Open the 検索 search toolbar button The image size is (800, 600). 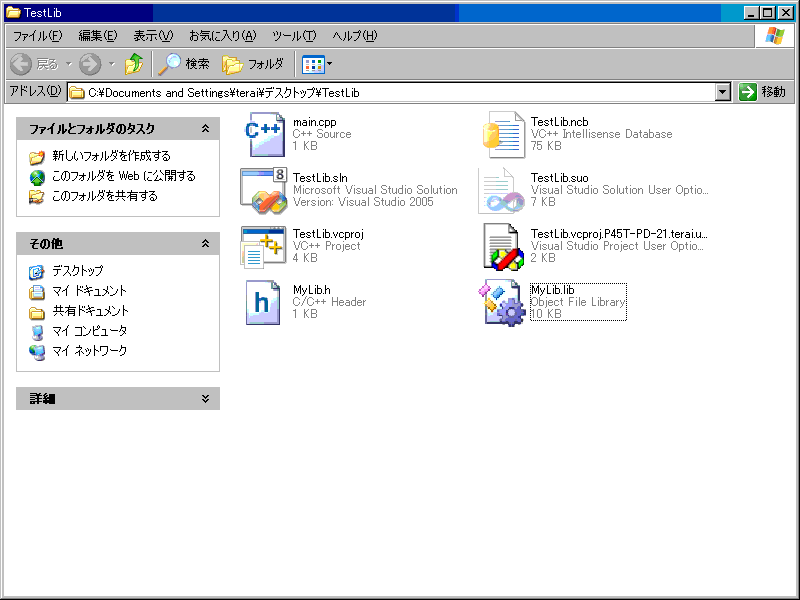click(x=185, y=64)
